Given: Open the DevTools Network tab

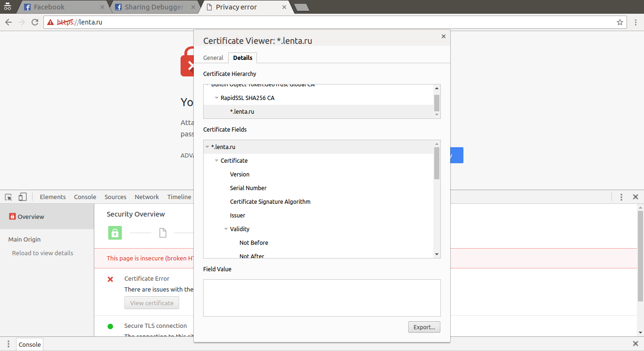Looking at the screenshot, I should point(147,197).
